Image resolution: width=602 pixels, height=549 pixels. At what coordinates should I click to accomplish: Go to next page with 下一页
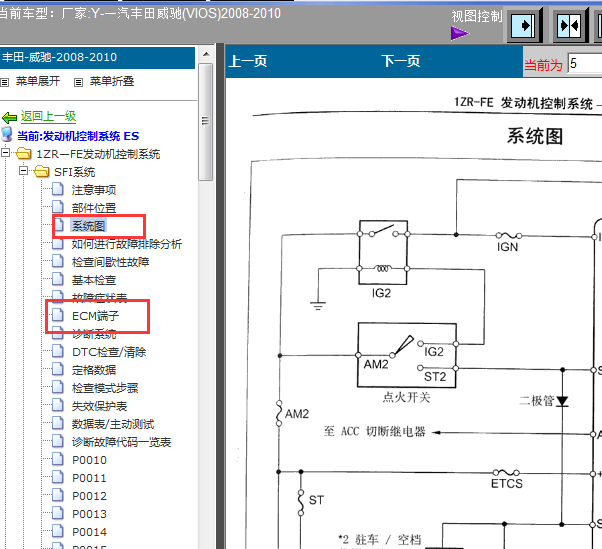click(400, 61)
